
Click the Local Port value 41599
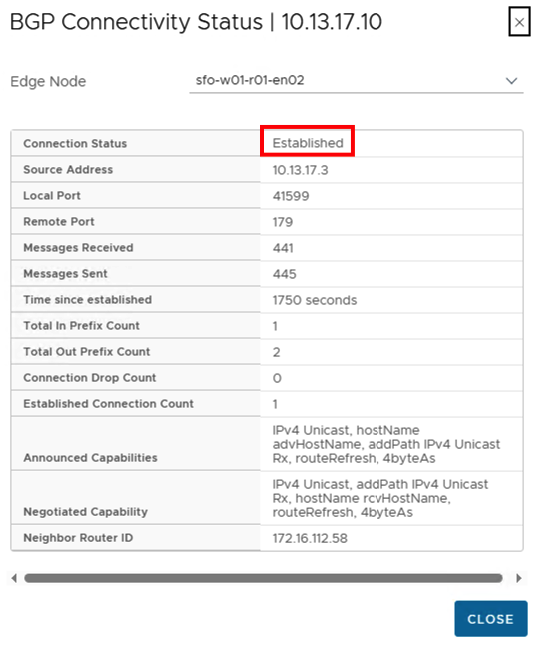pyautogui.click(x=291, y=196)
